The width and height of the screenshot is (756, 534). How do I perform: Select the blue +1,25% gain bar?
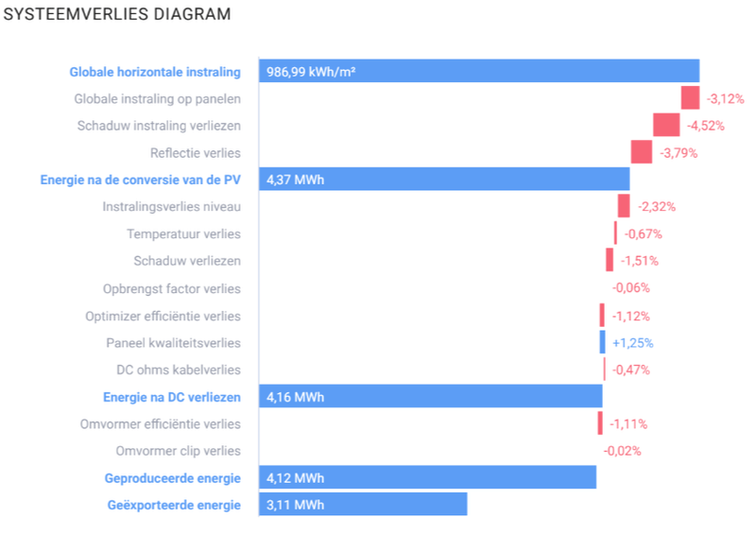[602, 342]
